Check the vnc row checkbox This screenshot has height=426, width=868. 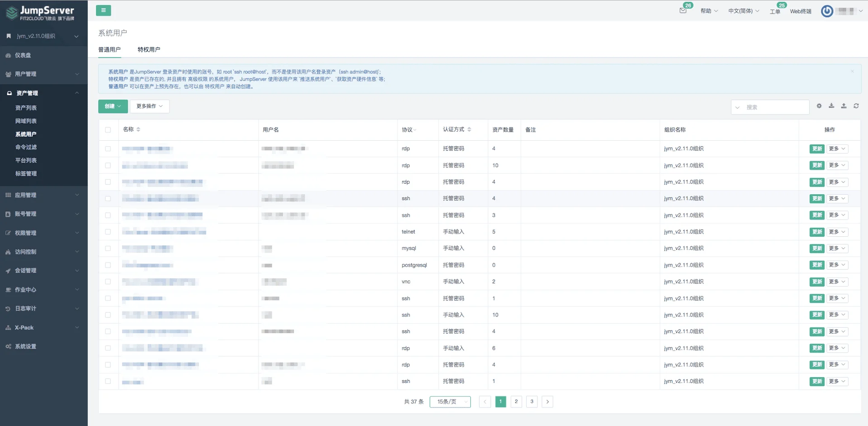(108, 282)
